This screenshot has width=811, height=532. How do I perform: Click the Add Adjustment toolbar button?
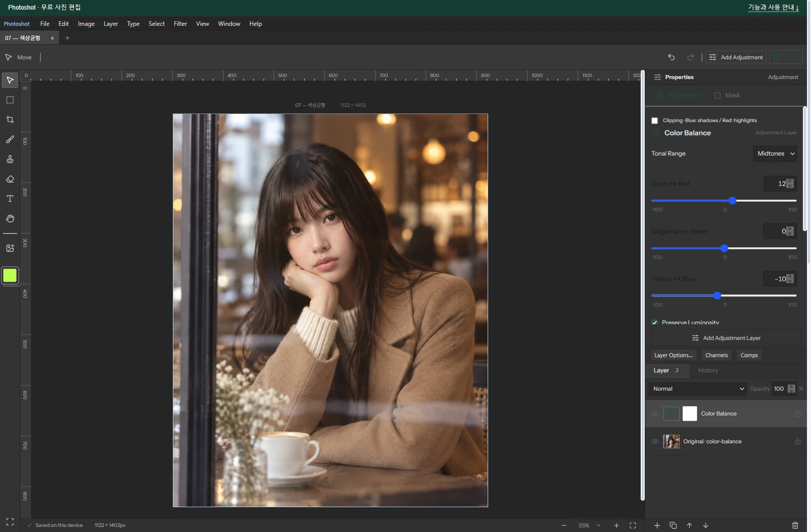pos(736,57)
